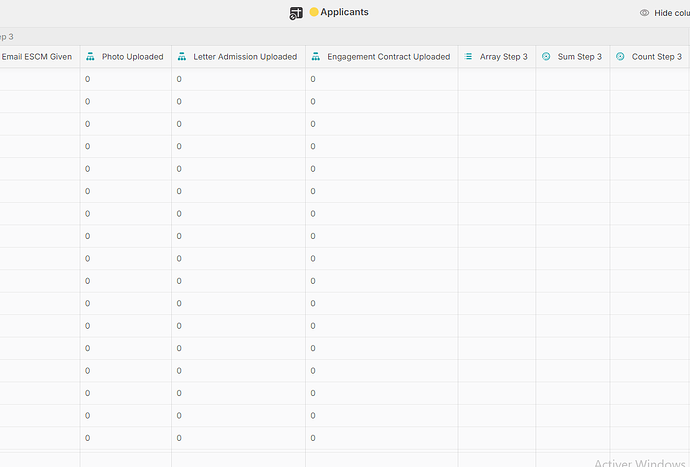Screen dimensions: 690x467
Task: Click the Engagement Contract Uploaded column type icon
Action: 316,56
